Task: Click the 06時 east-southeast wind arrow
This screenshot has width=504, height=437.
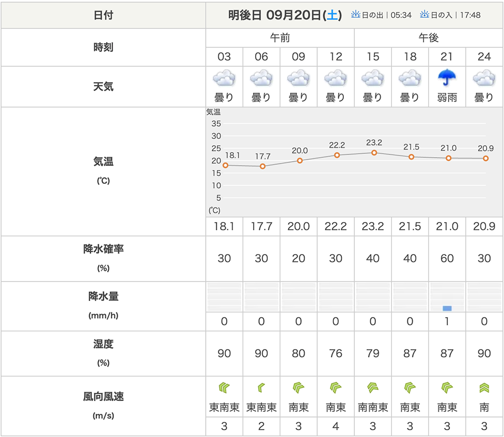Action: pos(261,388)
